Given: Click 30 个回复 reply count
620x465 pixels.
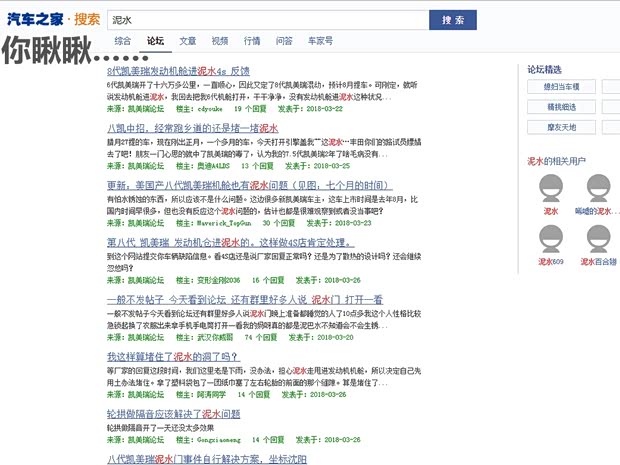Looking at the screenshot, I should [279, 223].
